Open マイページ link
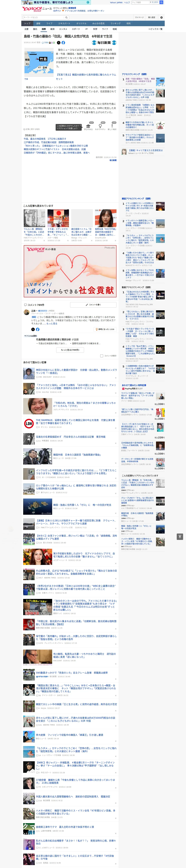186x868 pixels. 139,17
